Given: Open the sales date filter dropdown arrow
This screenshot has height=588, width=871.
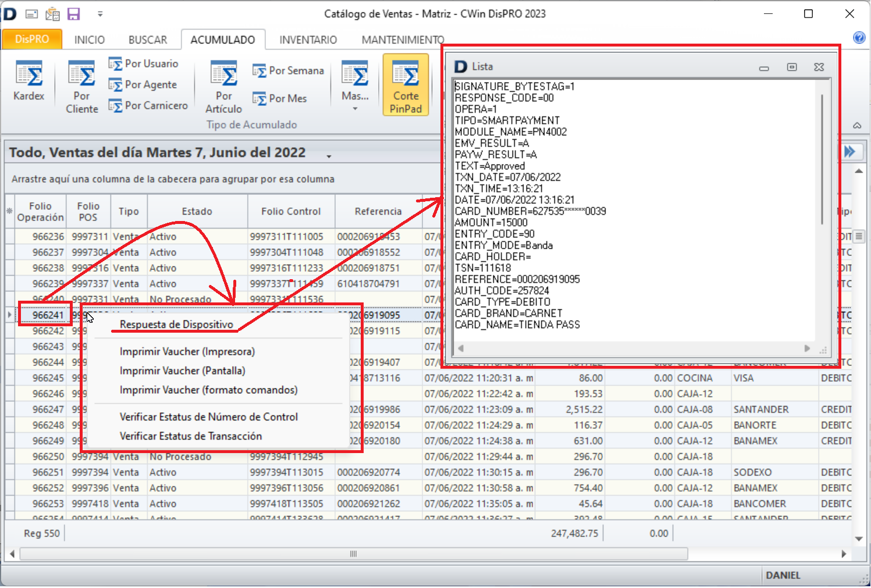Looking at the screenshot, I should point(329,156).
